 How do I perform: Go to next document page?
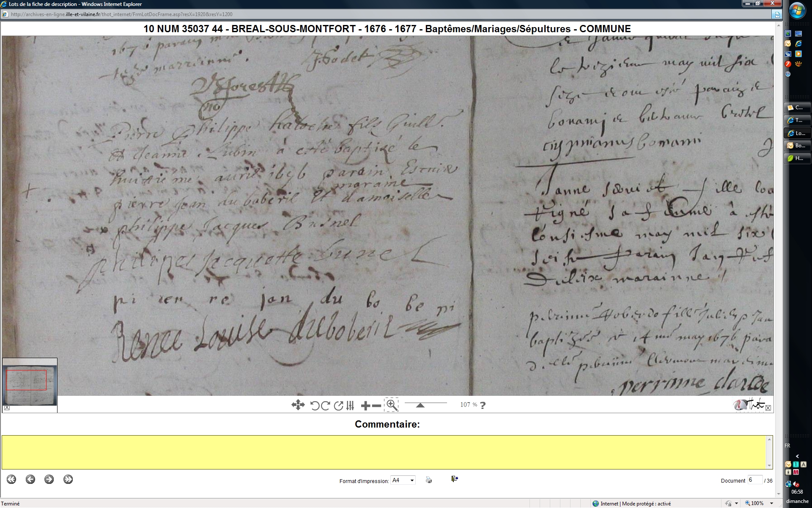click(x=49, y=479)
